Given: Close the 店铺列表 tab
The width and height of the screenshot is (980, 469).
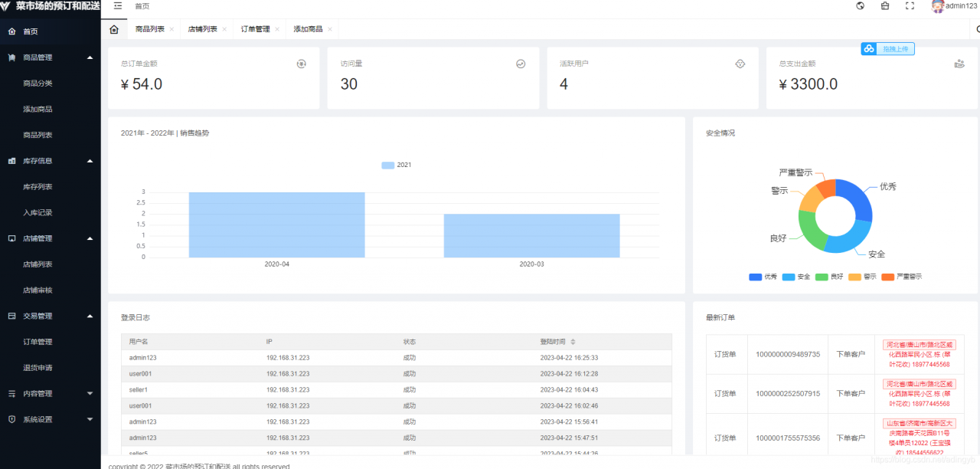Looking at the screenshot, I should [x=224, y=29].
